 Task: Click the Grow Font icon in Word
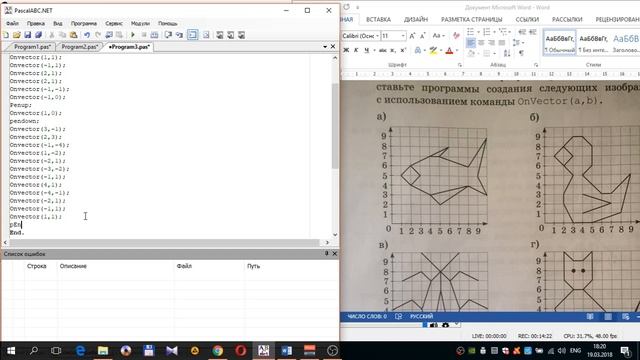tap(412, 36)
